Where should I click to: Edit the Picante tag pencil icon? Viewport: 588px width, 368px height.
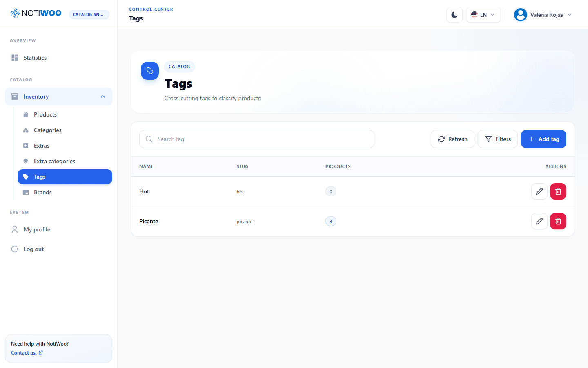click(539, 221)
